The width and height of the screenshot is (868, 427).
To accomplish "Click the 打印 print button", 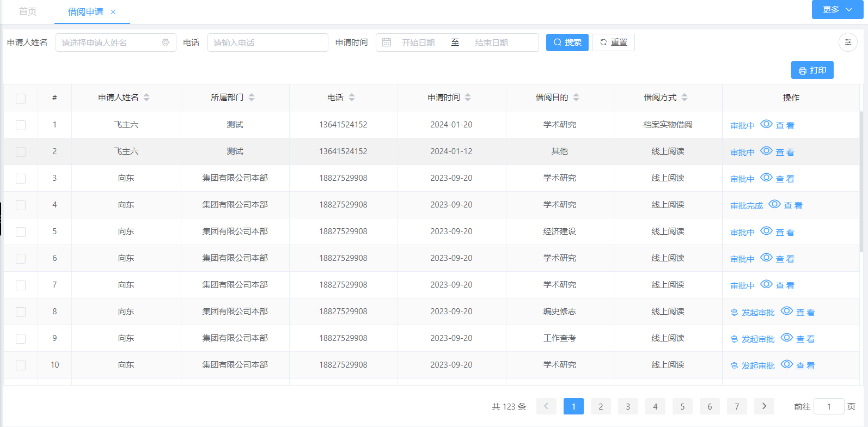I will (x=812, y=70).
